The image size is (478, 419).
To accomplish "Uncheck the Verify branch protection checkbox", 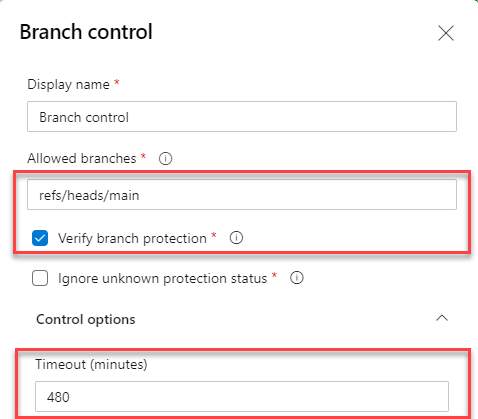I will pyautogui.click(x=40, y=238).
